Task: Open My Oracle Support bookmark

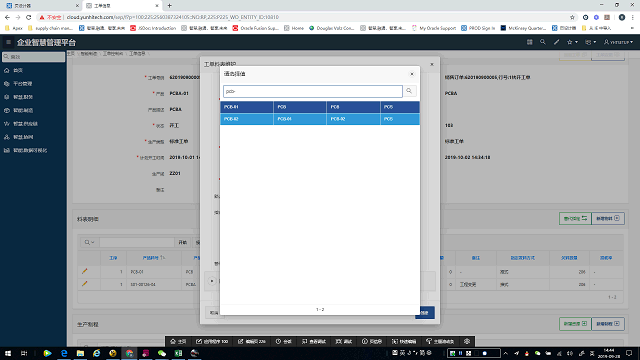Action: 434,28
